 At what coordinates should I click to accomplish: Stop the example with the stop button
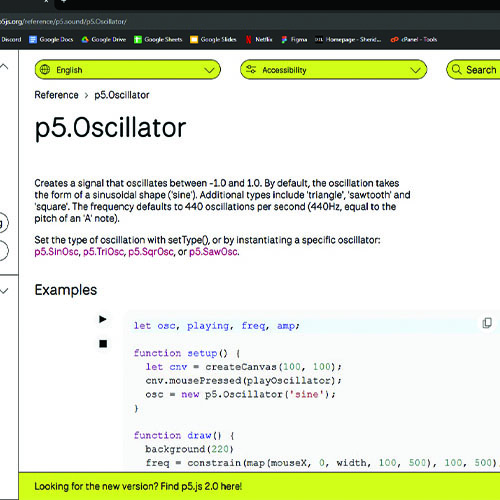pyautogui.click(x=103, y=343)
